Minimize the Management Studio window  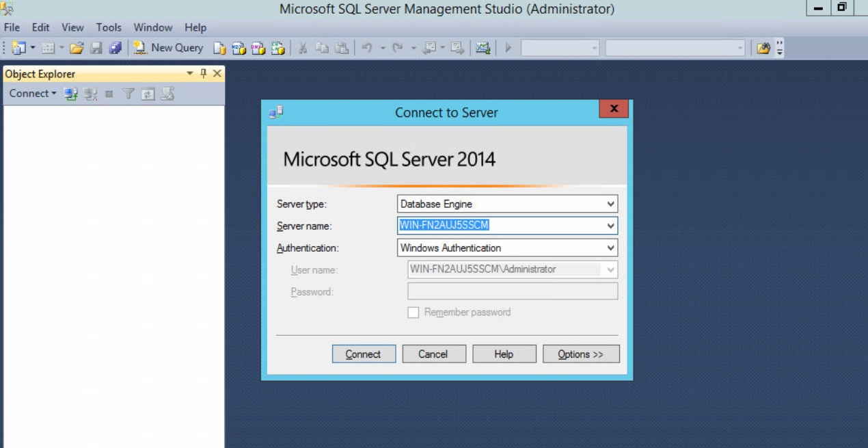818,8
